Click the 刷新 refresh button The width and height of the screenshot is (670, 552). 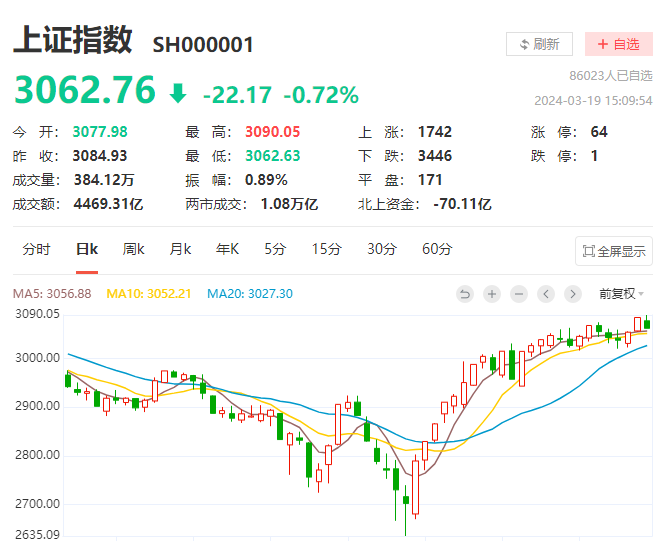click(x=539, y=44)
